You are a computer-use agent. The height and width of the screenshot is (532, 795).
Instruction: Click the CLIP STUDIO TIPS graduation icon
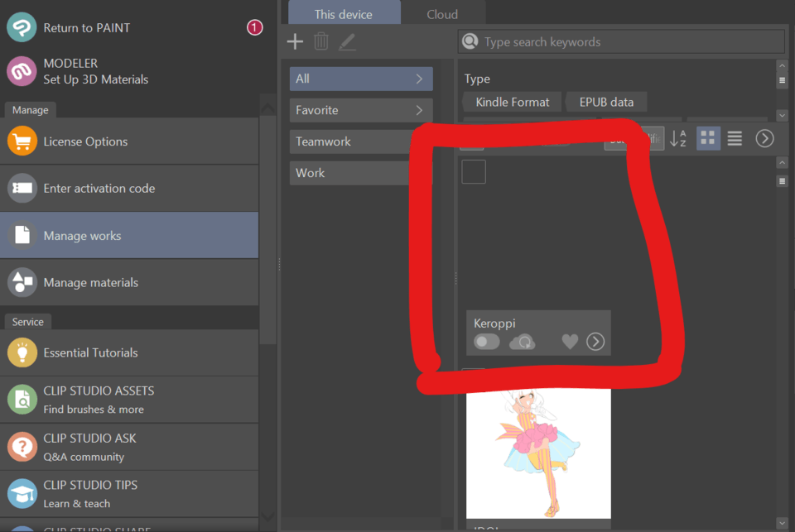click(x=22, y=493)
